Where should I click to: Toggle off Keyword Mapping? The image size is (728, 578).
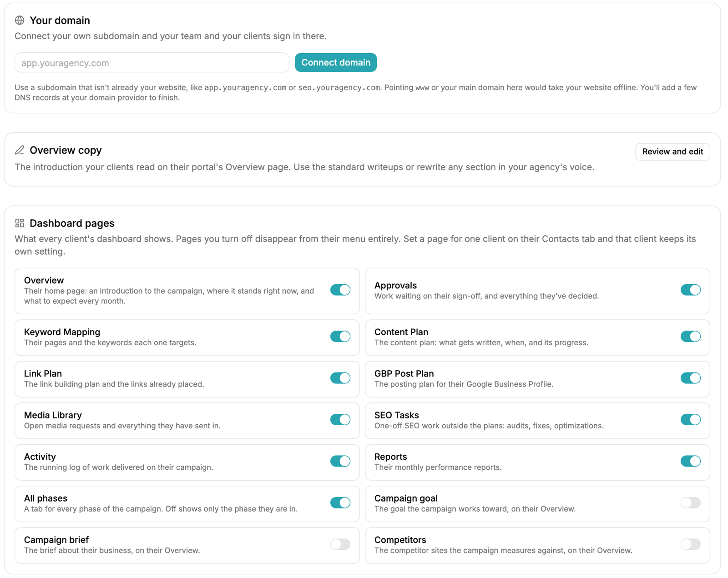point(340,337)
